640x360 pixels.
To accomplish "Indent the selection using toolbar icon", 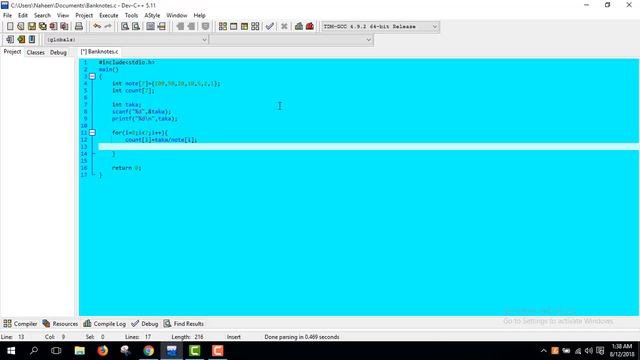I will [x=180, y=27].
